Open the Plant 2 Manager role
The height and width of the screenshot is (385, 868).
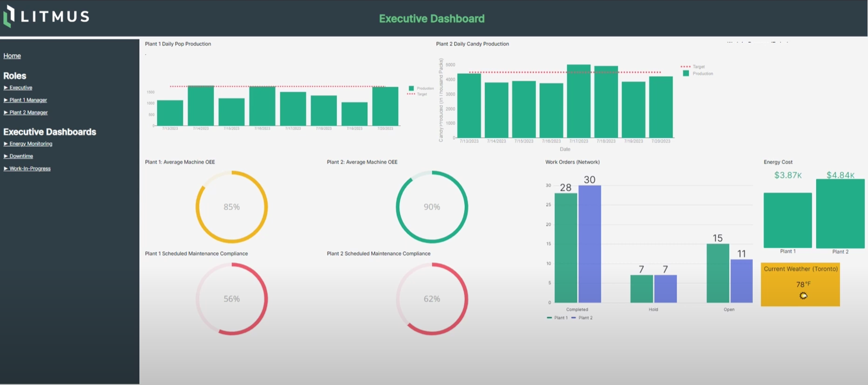pyautogui.click(x=28, y=113)
